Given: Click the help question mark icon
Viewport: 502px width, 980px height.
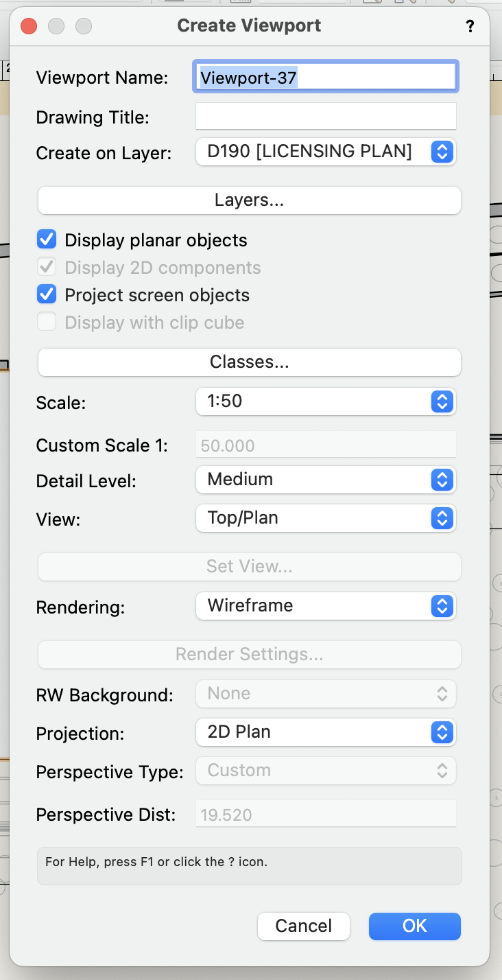Looking at the screenshot, I should (x=470, y=26).
